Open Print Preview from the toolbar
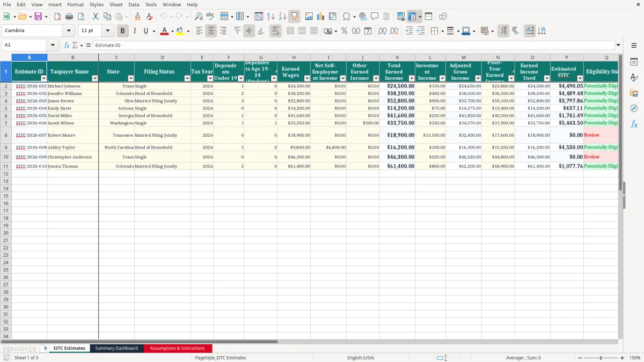This screenshot has width=644, height=362. 80,17
